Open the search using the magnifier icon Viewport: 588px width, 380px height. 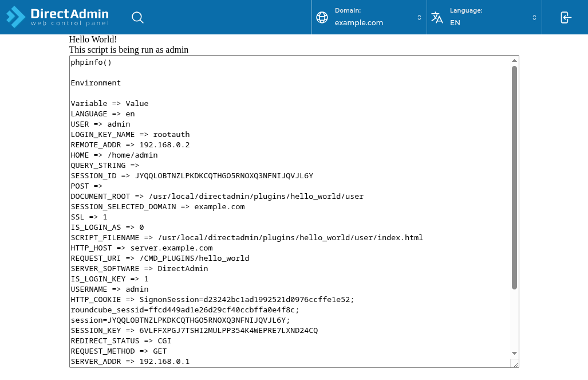pyautogui.click(x=137, y=18)
